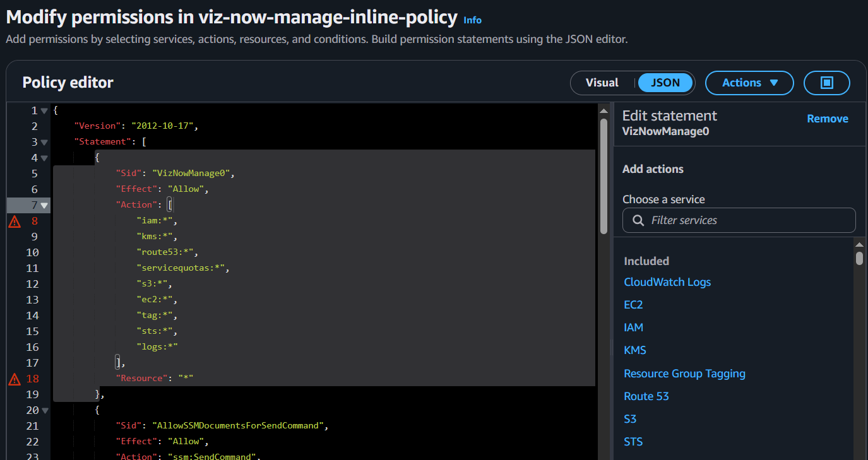
Task: Collapse the Statement array on line 3
Action: coord(44,142)
